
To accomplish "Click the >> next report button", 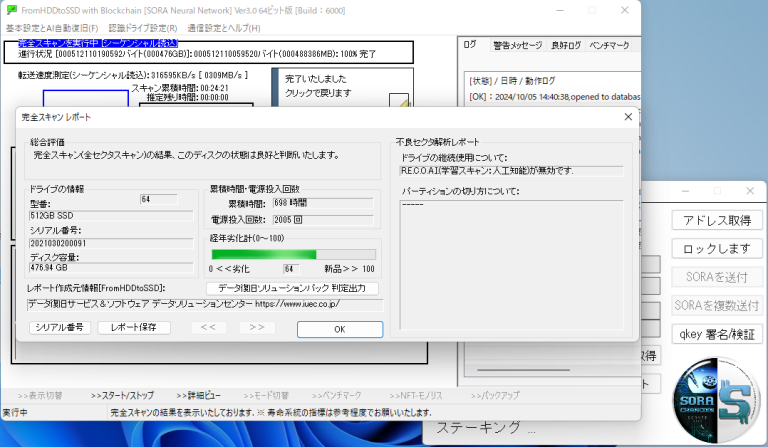I will [x=257, y=327].
